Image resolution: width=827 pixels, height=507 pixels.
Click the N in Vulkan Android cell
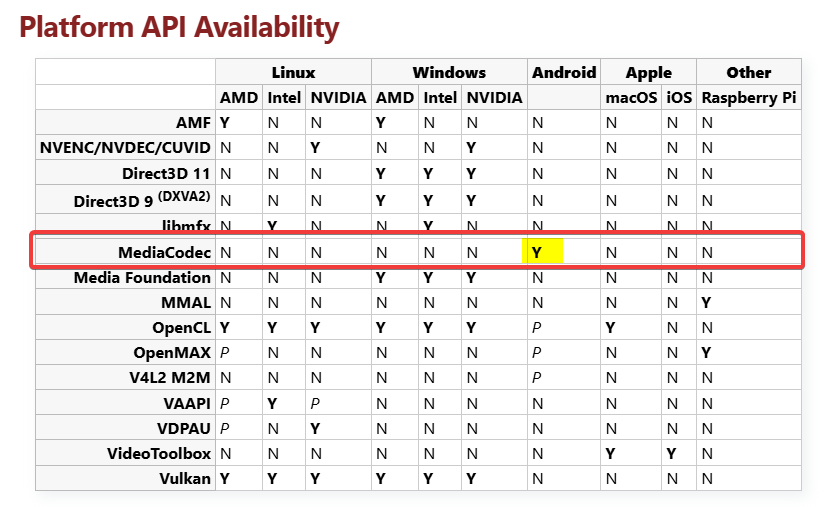point(537,479)
